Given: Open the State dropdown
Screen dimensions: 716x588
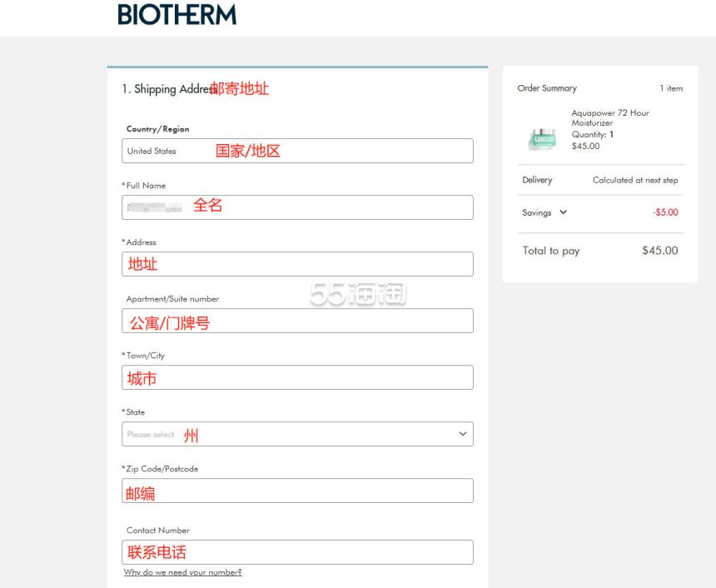Looking at the screenshot, I should (297, 434).
